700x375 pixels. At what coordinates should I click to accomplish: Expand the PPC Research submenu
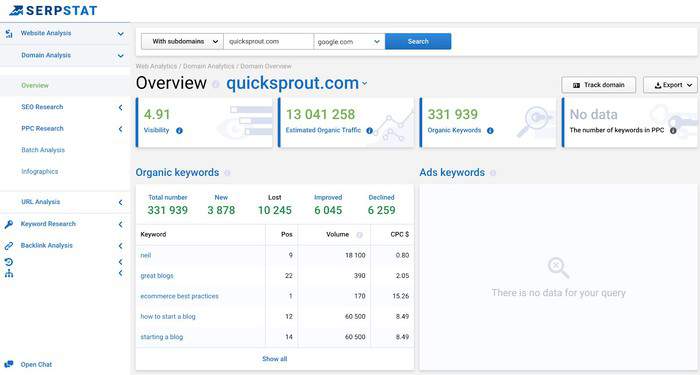click(x=121, y=129)
